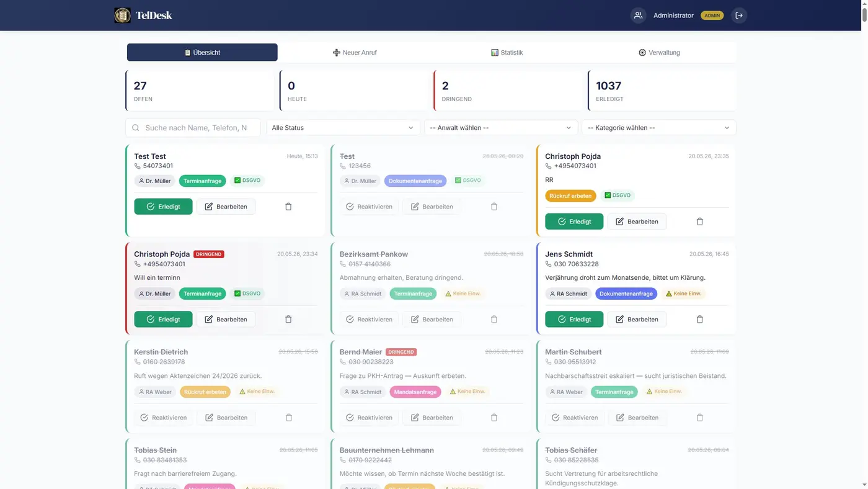Open the user accounts icon beside Administrator
Viewport: 868px width, 489px height.
[x=638, y=16]
